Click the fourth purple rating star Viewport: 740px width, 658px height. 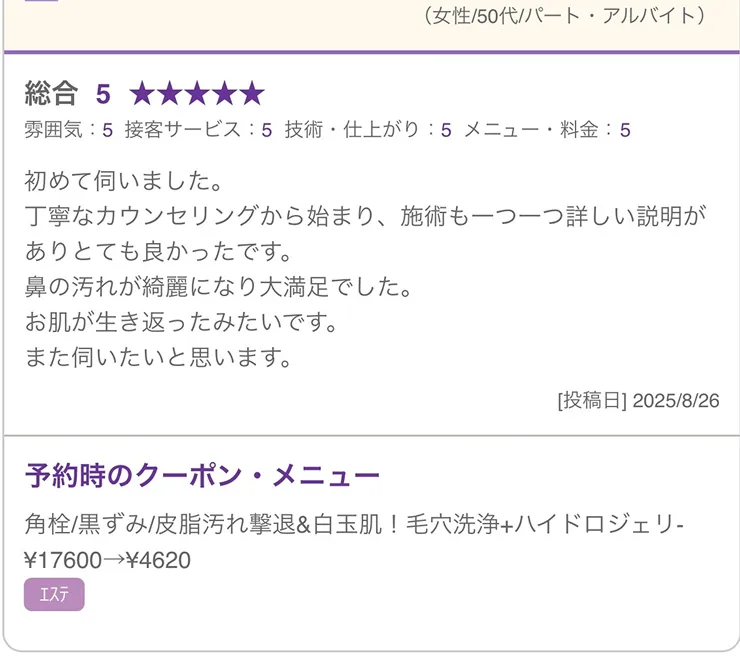pyautogui.click(x=224, y=94)
